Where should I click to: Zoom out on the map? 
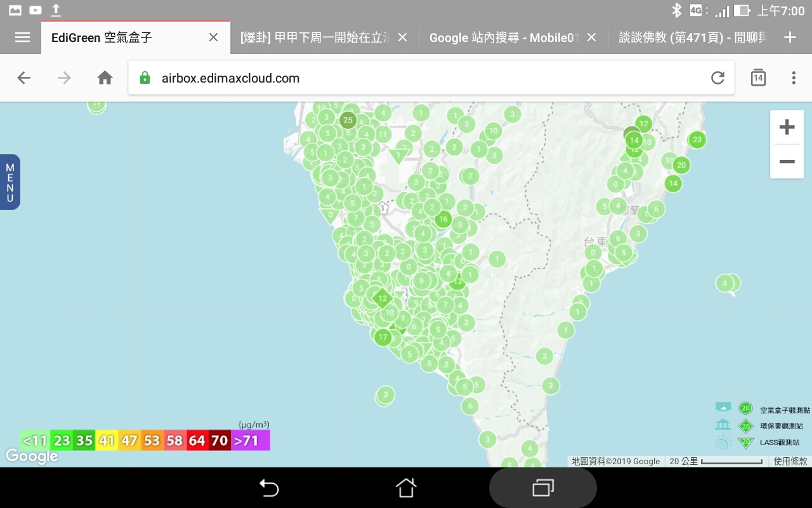pyautogui.click(x=787, y=161)
